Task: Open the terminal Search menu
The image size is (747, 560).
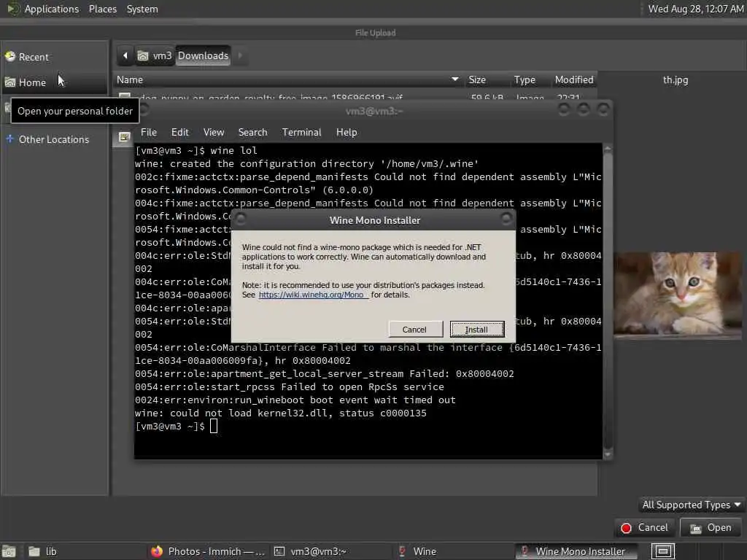Action: click(x=252, y=133)
